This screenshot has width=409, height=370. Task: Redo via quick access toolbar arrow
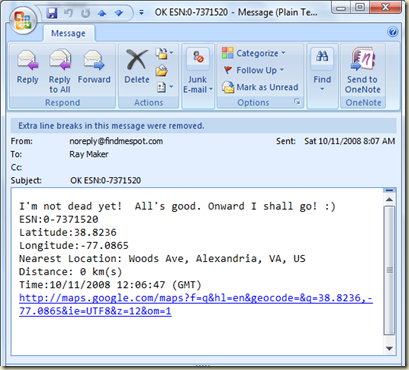[x=86, y=13]
